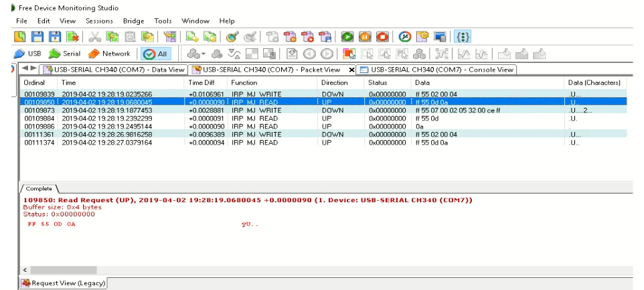The image size is (644, 290).
Task: Click the record-with-pause document icon
Action: click(x=290, y=37)
